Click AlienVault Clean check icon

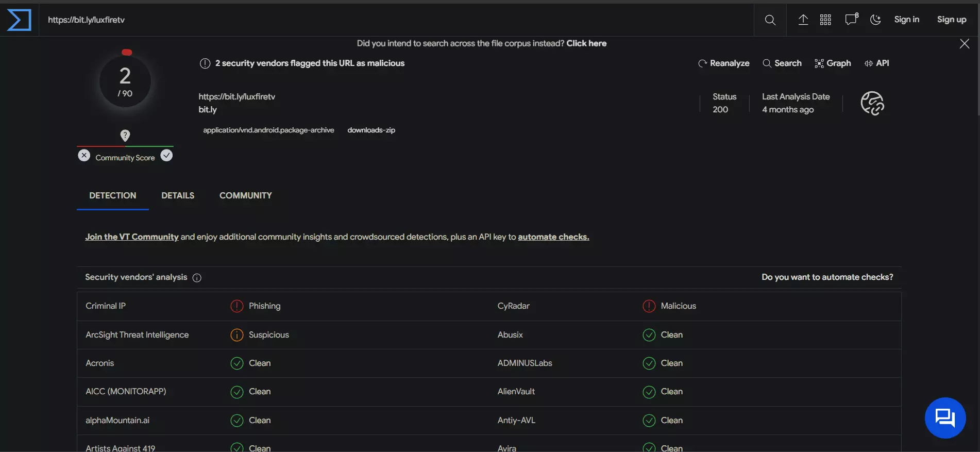[x=649, y=392]
